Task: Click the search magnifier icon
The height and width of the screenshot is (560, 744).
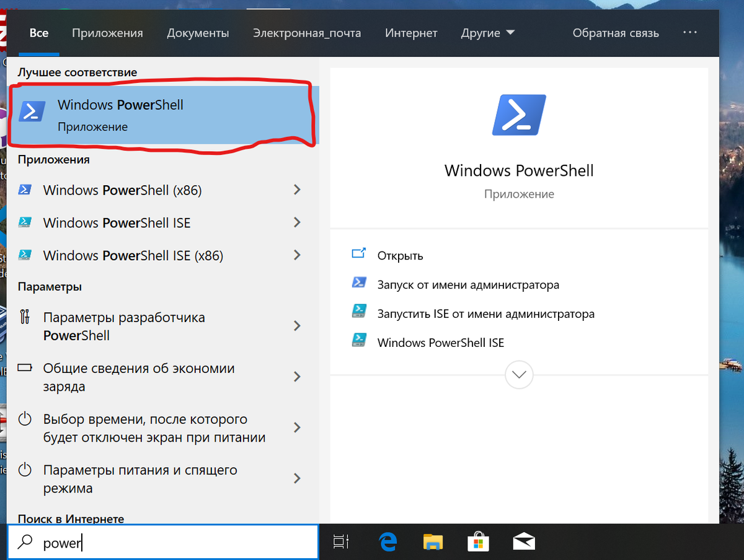Action: [x=25, y=543]
